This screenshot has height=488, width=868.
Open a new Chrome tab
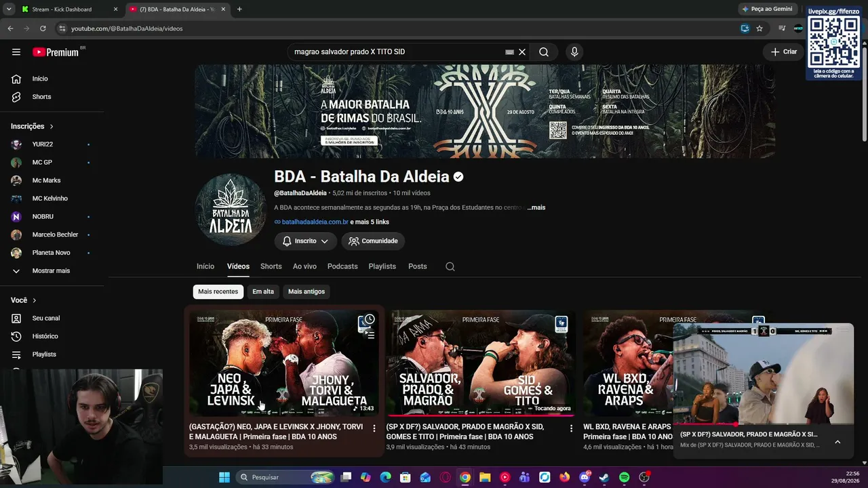pyautogui.click(x=239, y=9)
